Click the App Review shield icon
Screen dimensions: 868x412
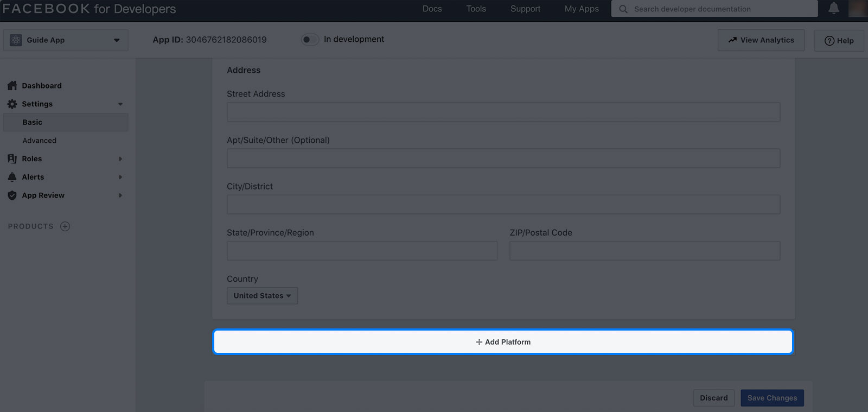coord(12,195)
